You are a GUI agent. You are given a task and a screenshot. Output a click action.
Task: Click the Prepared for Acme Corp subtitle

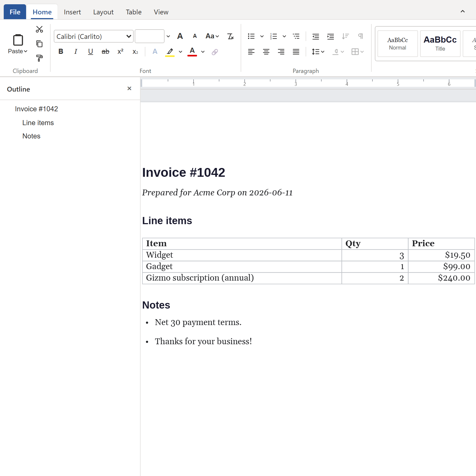coord(217,192)
